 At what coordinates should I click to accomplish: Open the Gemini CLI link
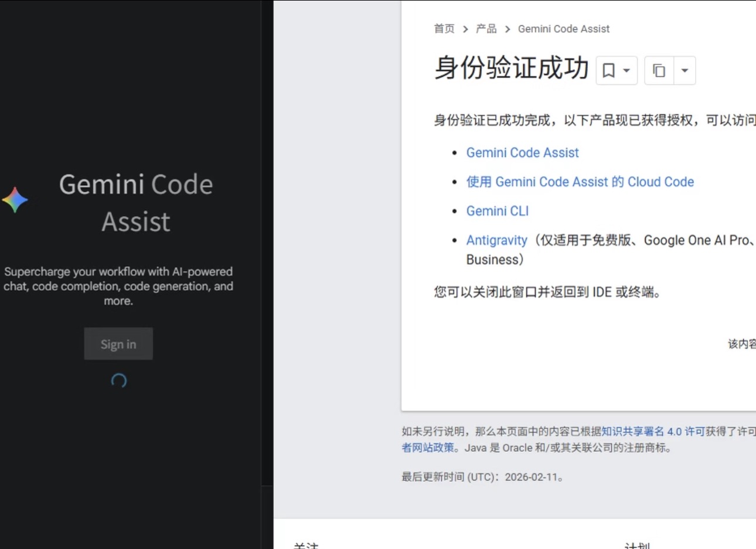point(498,211)
